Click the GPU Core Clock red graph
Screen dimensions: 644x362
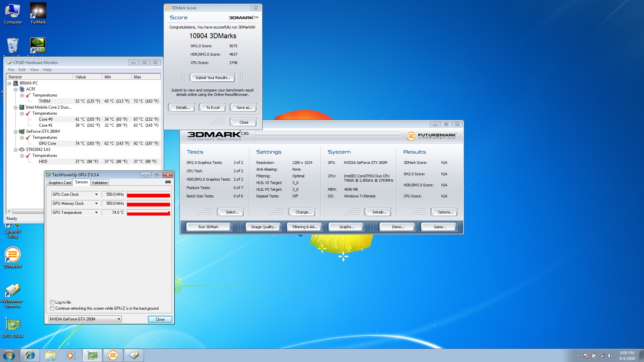pos(148,194)
